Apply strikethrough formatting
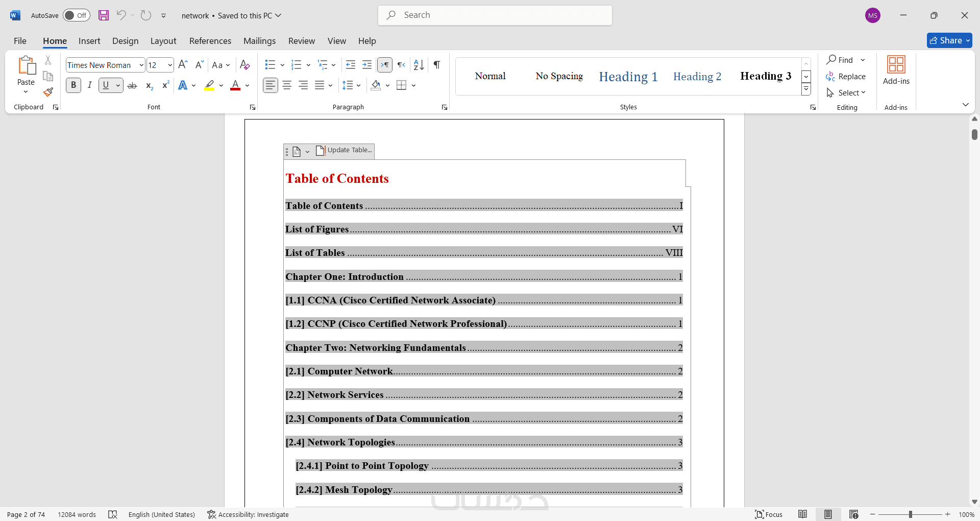The image size is (980, 521). 132,85
